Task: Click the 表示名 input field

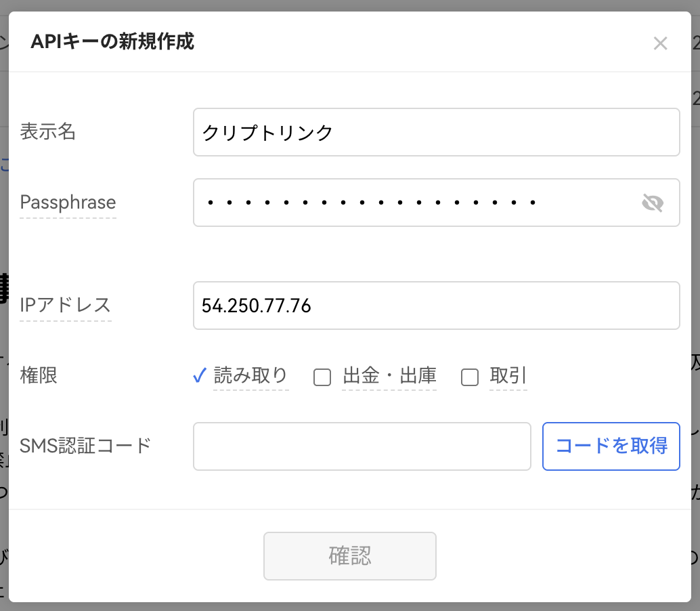Action: click(436, 132)
